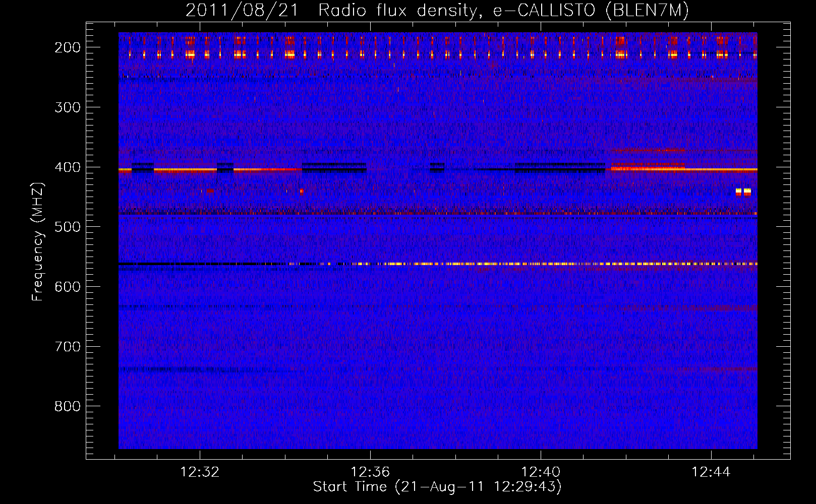Click the bright yellow burst near 440 MHz
The height and width of the screenshot is (504, 816).
tap(743, 192)
